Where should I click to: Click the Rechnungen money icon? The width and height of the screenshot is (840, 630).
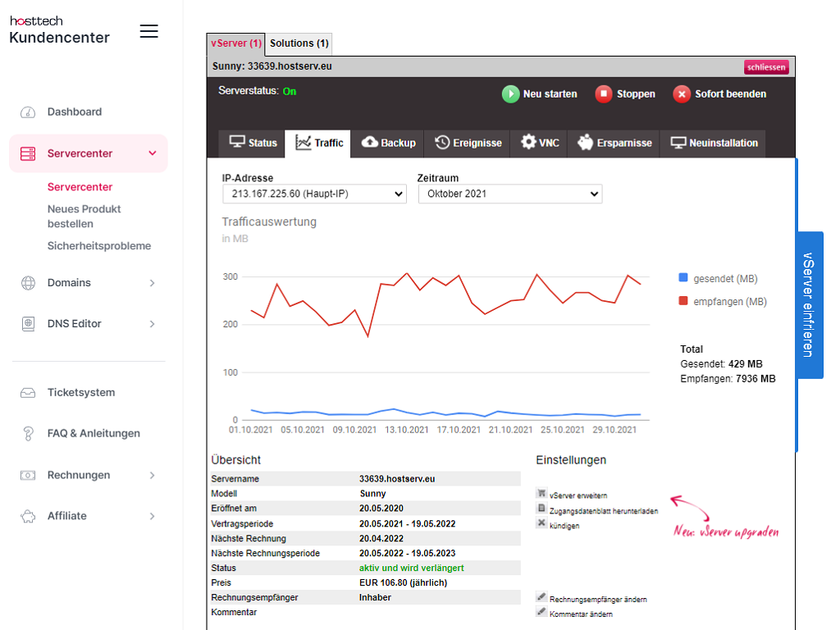28,475
